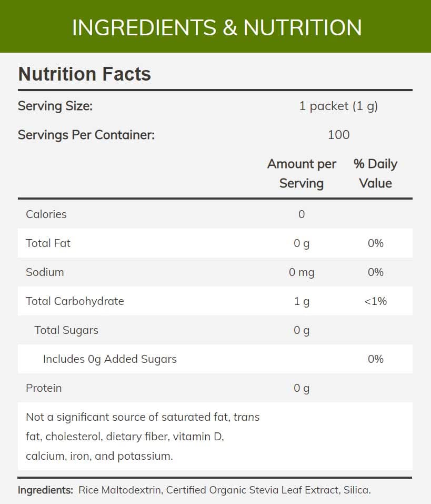This screenshot has height=504, width=431.
Task: Click the Total Sugars row label
Action: coord(66,330)
